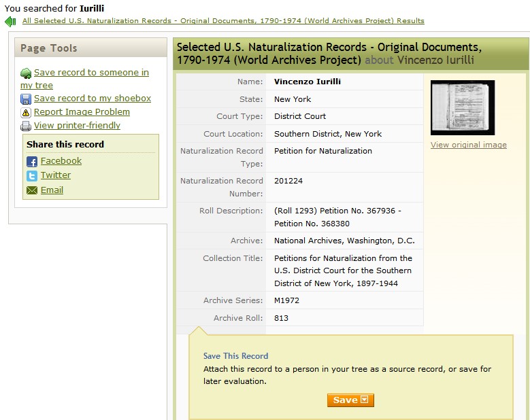This screenshot has height=420, width=530.
Task: Click the shoebox floppy disk icon
Action: tap(26, 99)
